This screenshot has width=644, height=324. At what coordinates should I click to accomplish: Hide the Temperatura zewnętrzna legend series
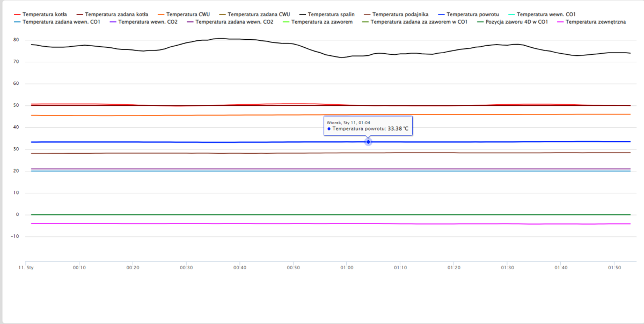(x=595, y=22)
